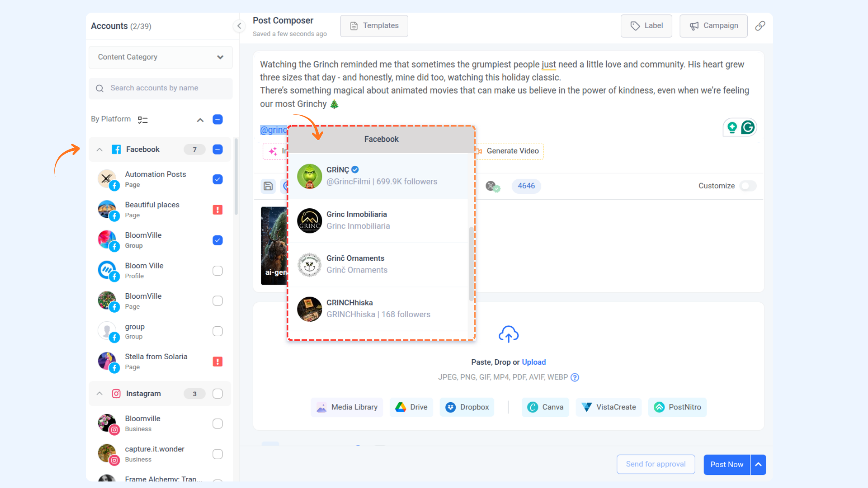This screenshot has height=488, width=868.
Task: Click the green lightbulb suggestions icon
Action: [x=732, y=127]
